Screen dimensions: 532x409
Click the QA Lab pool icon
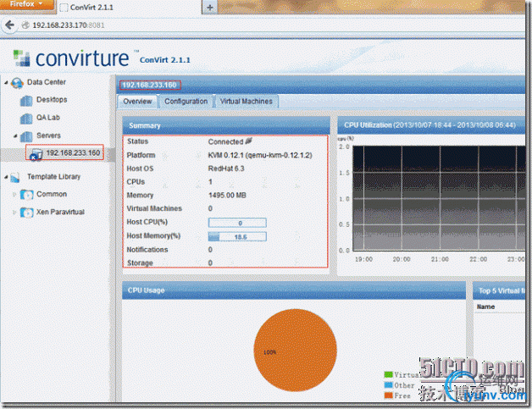26,118
